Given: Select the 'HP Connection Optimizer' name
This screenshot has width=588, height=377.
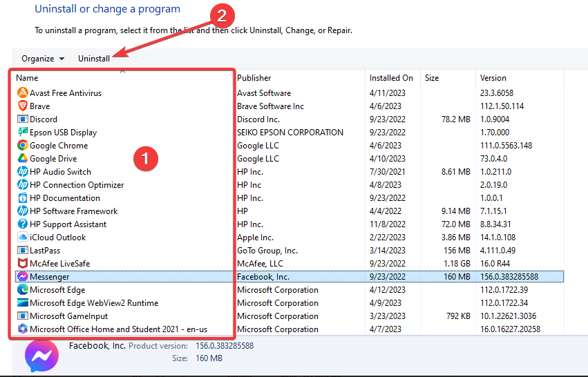Looking at the screenshot, I should tap(77, 185).
